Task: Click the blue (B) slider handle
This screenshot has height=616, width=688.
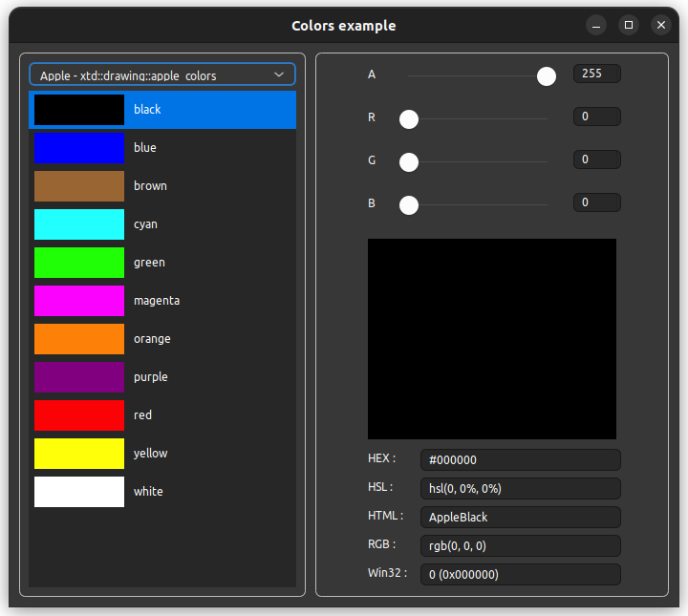Action: click(x=409, y=205)
